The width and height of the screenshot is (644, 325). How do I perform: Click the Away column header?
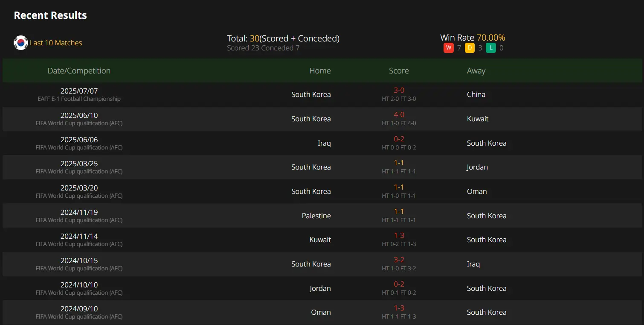point(476,71)
